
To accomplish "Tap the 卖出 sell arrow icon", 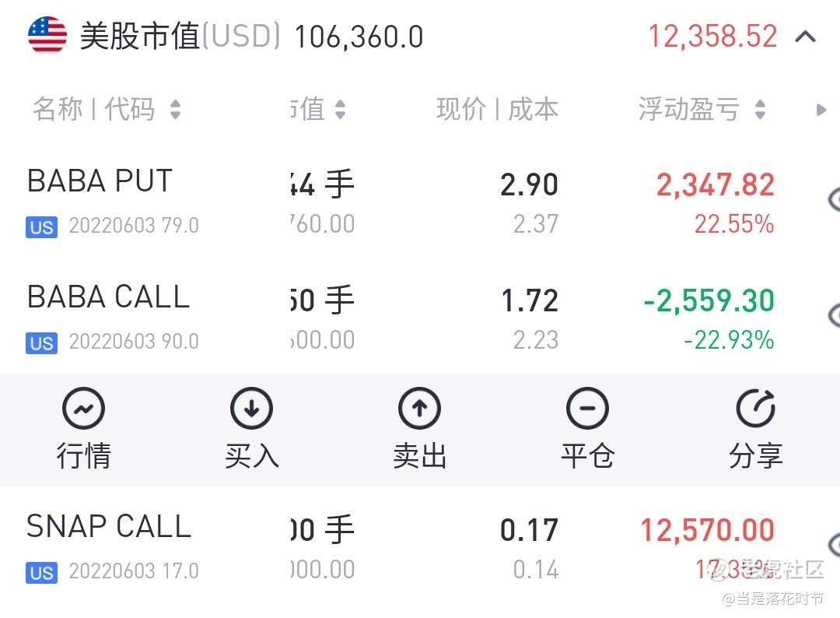I will pos(419,409).
